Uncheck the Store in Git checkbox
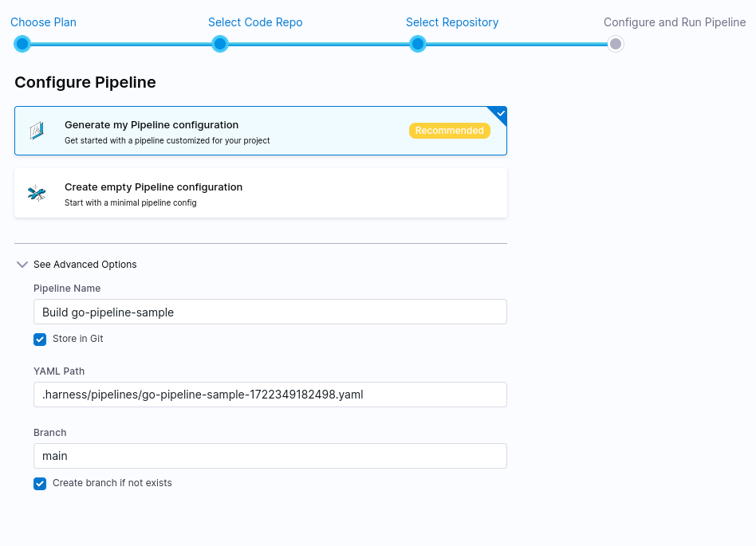756x546 pixels. [x=40, y=340]
